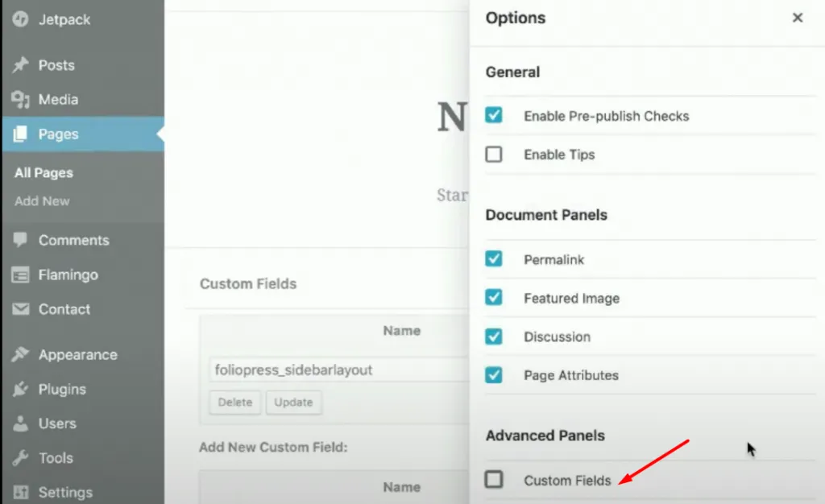Click the Update custom field button

click(x=293, y=402)
